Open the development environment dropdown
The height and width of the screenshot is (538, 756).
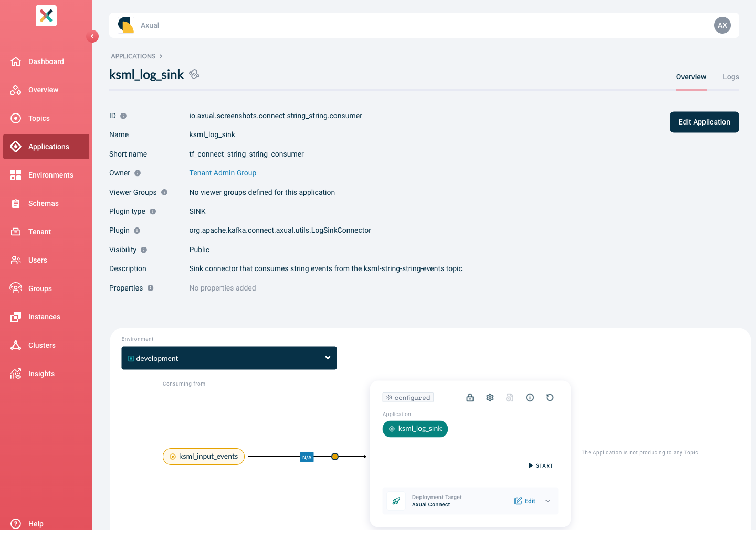pos(229,358)
